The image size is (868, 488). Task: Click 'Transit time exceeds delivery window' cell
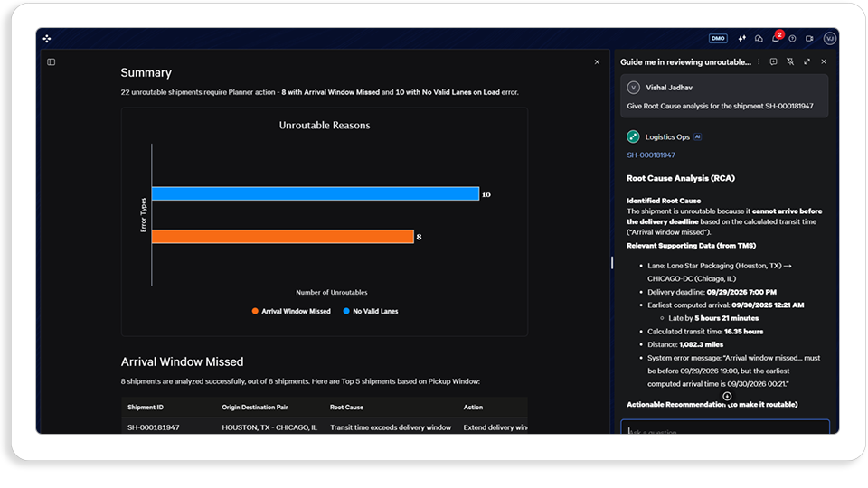pyautogui.click(x=391, y=427)
